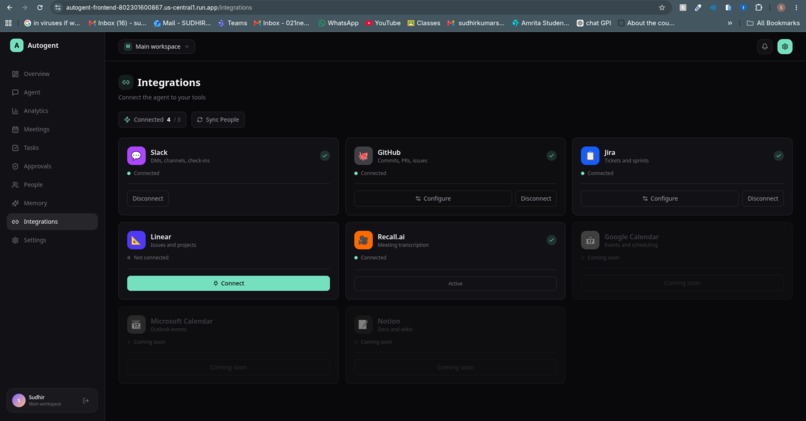
Task: Click the browser profile avatar
Action: coord(781,8)
